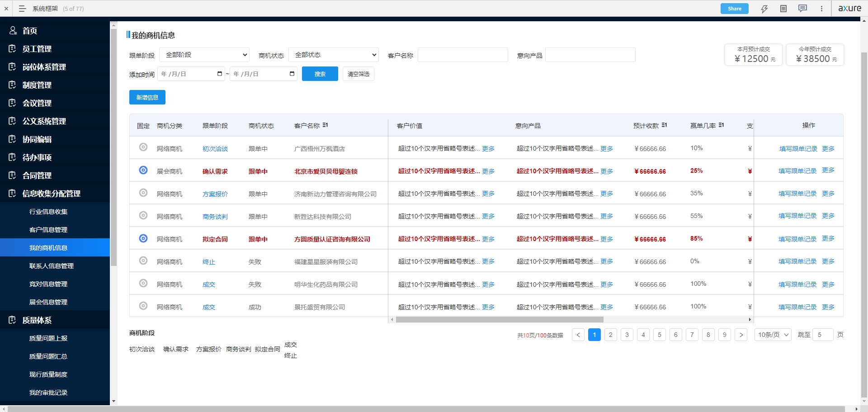Open the 商机状态 全部状态 dropdown
Viewport: 868px width, 412px height.
(334, 55)
